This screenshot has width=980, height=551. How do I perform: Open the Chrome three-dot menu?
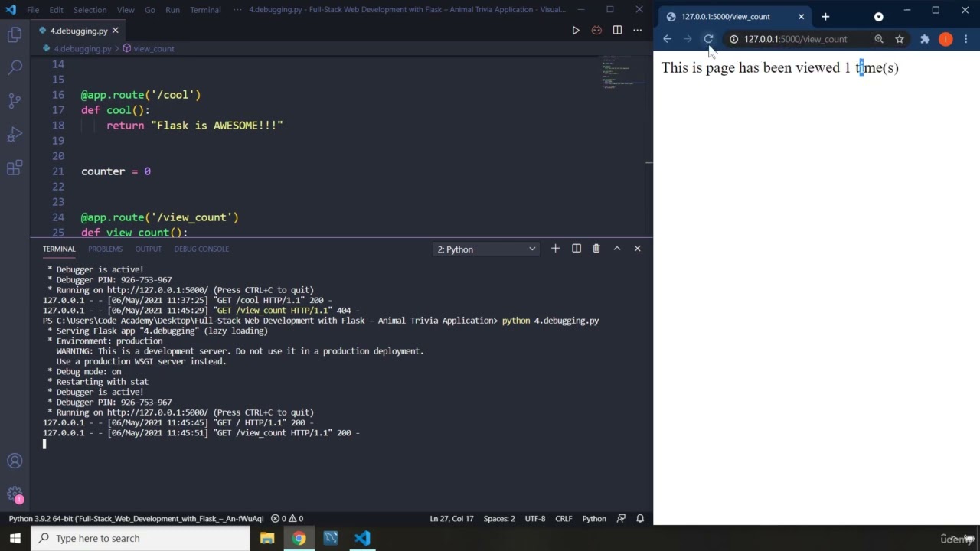point(966,39)
